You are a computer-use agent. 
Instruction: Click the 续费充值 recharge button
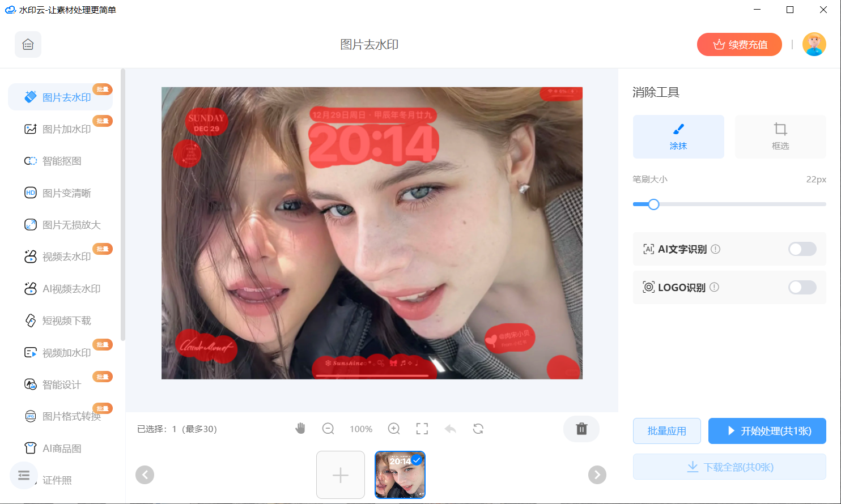[739, 45]
